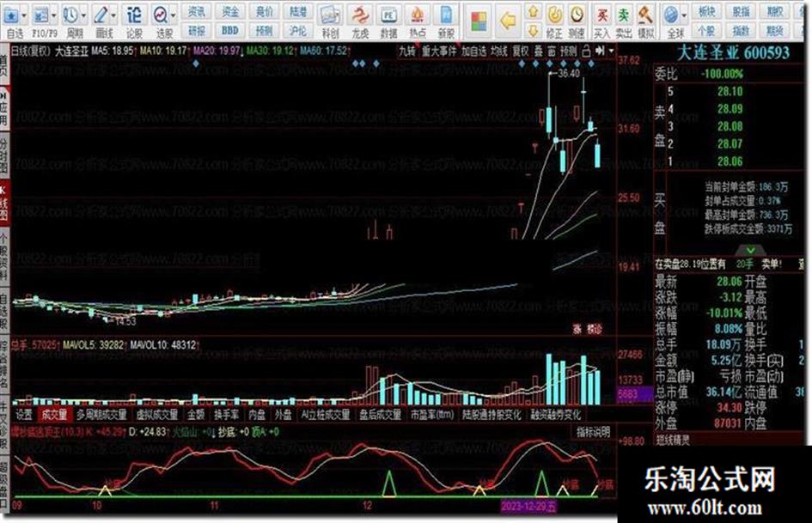Click the 卖出 sell icon

[x=624, y=15]
